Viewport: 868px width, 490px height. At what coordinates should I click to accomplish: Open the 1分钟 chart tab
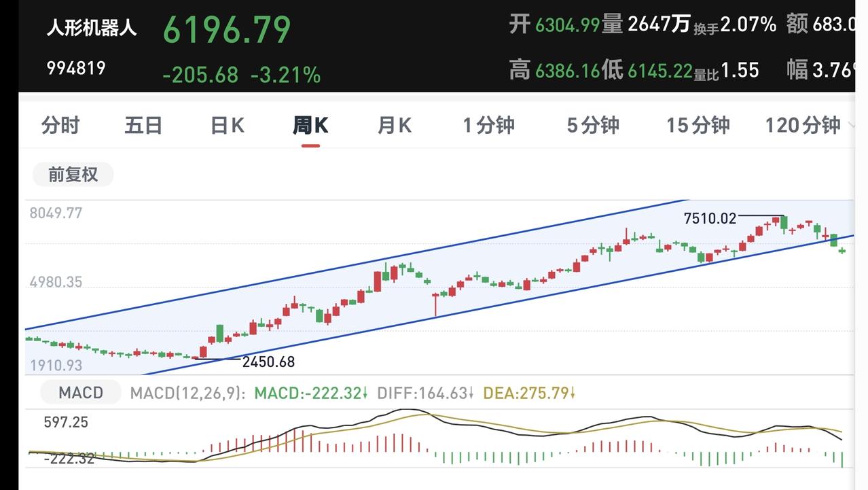tap(488, 125)
